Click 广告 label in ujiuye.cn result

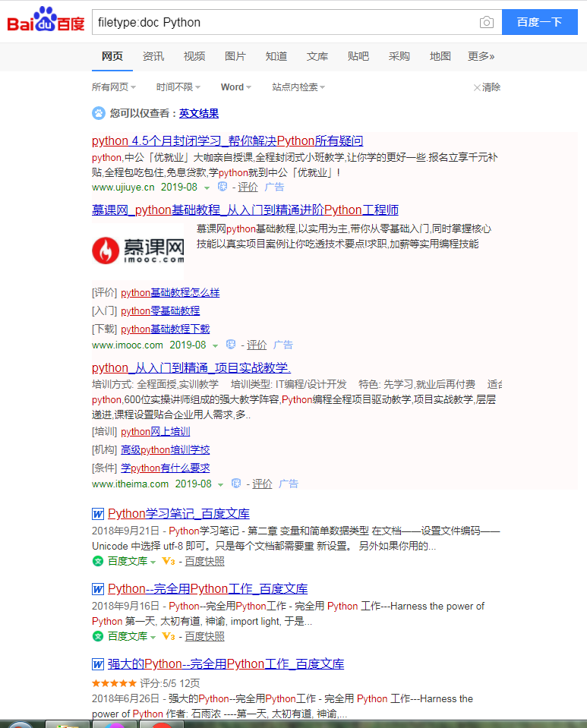(274, 187)
